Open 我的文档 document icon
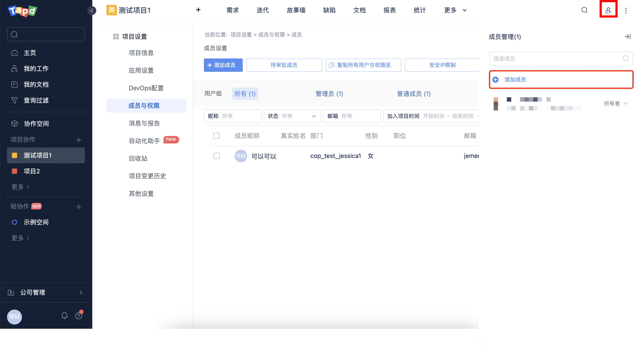Viewport: 644px width, 345px height. 15,84
